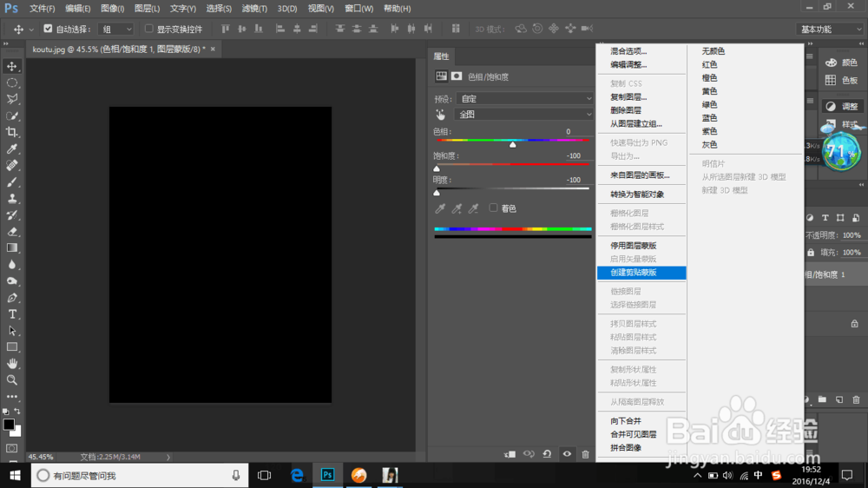Click the clip to layer icon in Properties
Image resolution: width=868 pixels, height=488 pixels.
pos(510,454)
